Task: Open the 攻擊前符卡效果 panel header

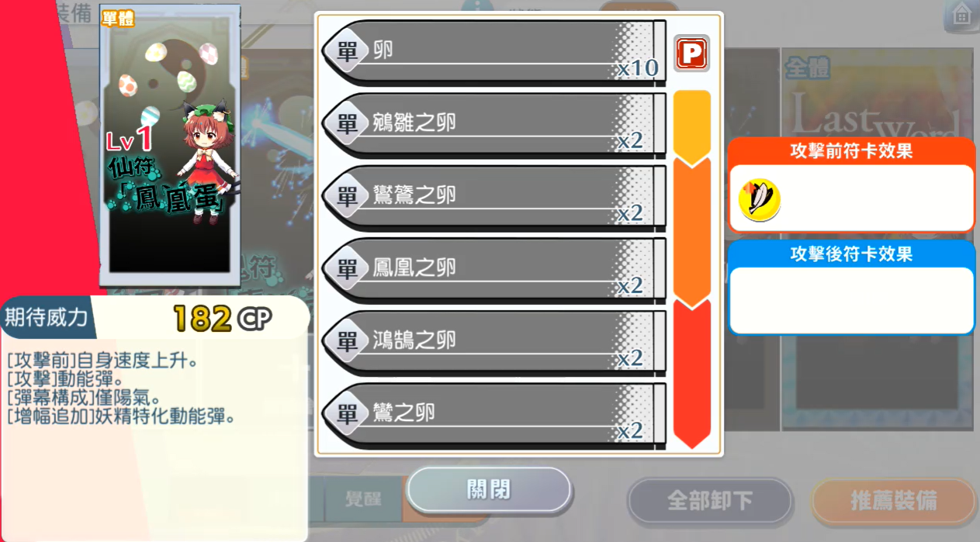Action: coord(851,151)
